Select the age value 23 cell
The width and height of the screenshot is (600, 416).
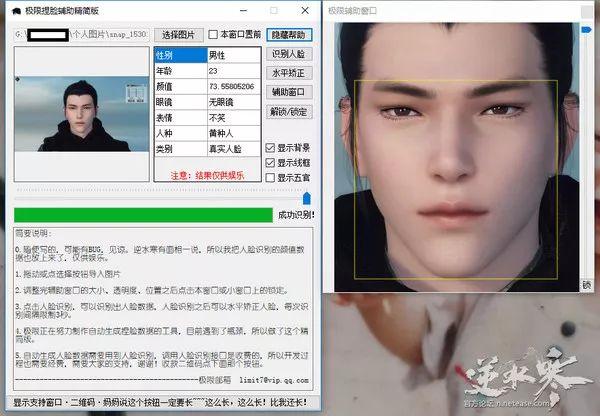(x=234, y=71)
